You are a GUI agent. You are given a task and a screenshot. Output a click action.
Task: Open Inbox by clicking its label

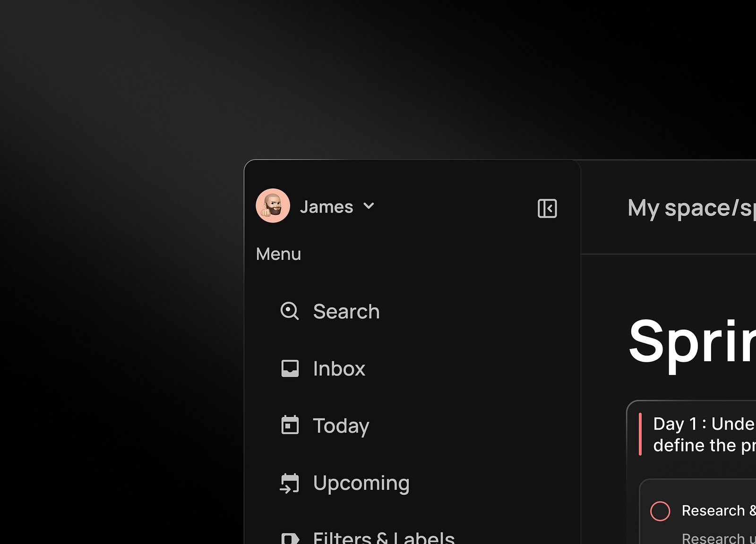tap(339, 368)
